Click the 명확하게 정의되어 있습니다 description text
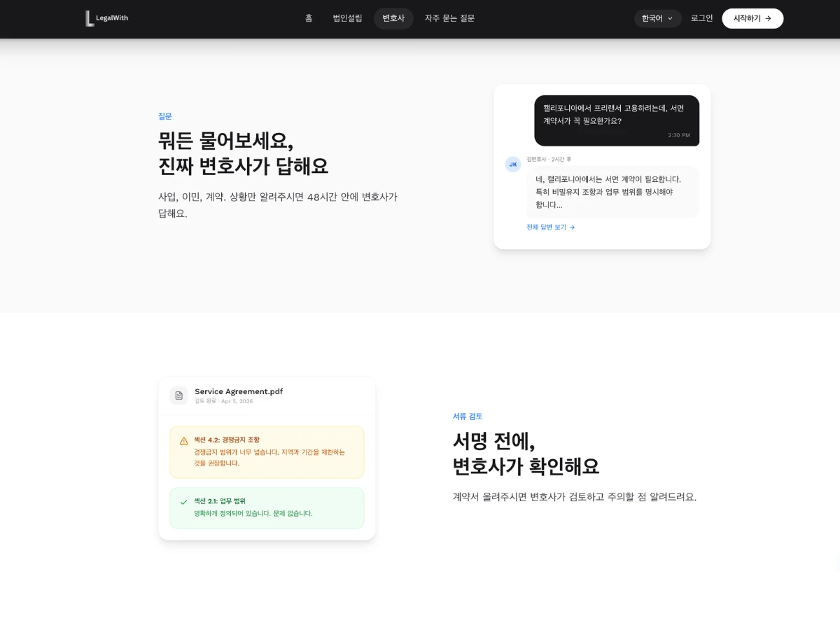 point(253,513)
